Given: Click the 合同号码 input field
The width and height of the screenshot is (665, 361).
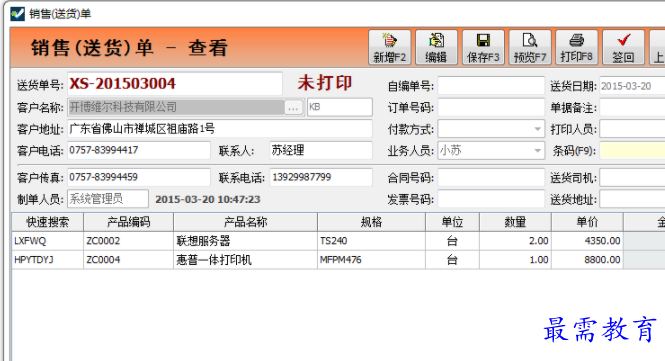Looking at the screenshot, I should click(x=491, y=178).
